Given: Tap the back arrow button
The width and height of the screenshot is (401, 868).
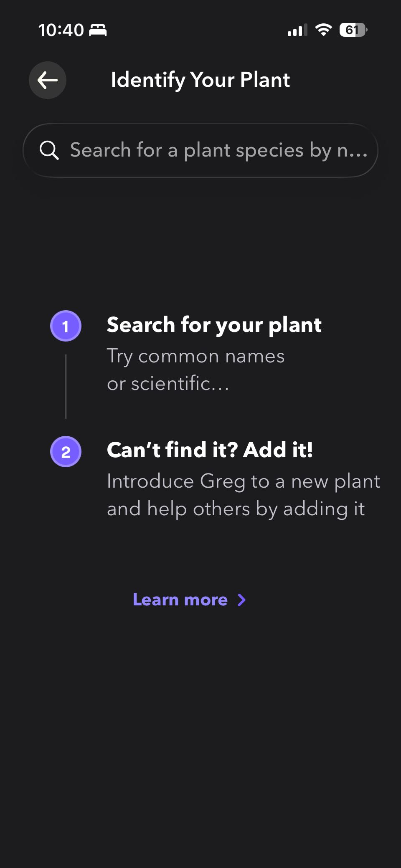Looking at the screenshot, I should coord(48,80).
